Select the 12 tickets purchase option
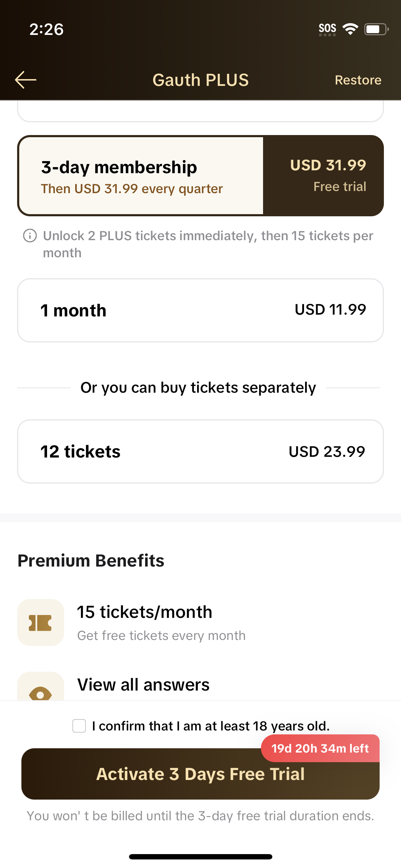This screenshot has height=868, width=401. 200,451
